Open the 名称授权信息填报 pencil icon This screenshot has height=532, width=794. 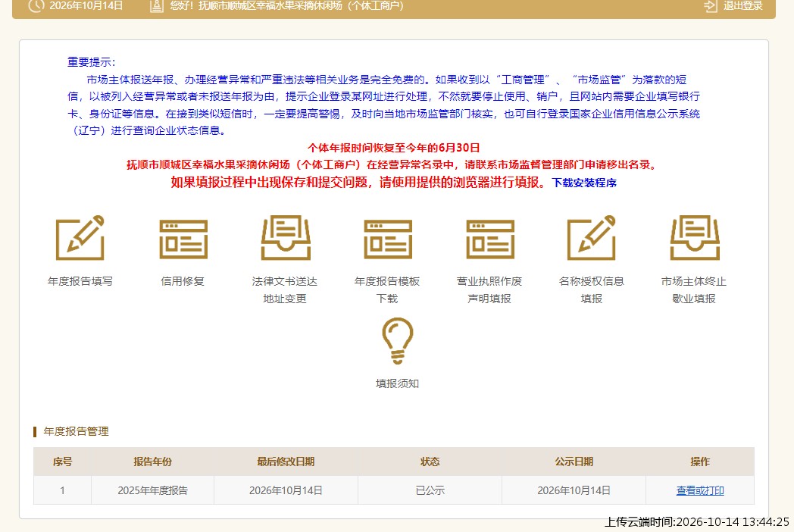click(592, 238)
